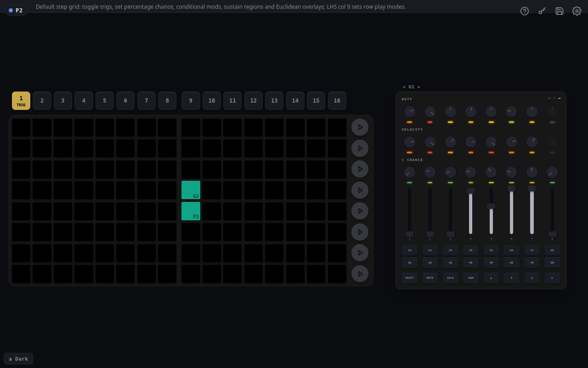Toggle the G3 step cell off
This screenshot has width=588, height=368.
(x=191, y=190)
